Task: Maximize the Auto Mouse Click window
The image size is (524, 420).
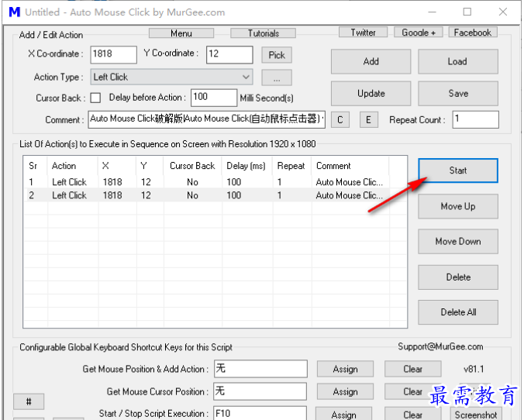Action: pyautogui.click(x=467, y=12)
